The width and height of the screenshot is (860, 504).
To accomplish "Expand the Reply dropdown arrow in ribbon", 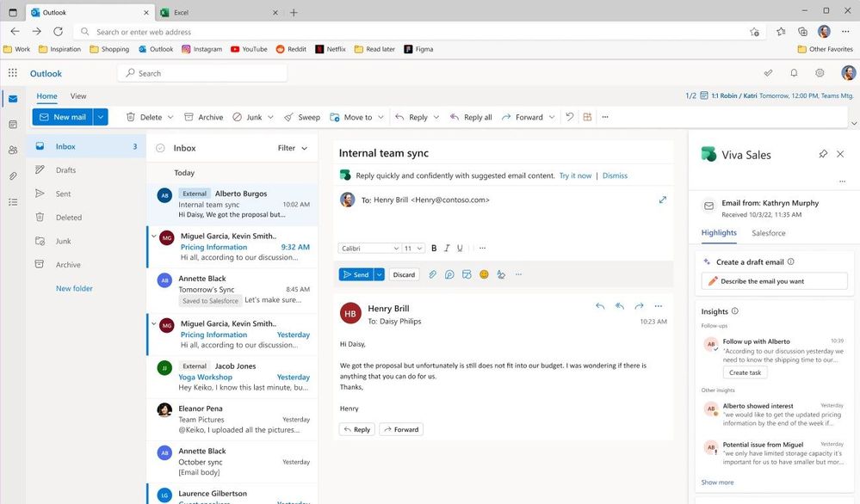I will click(436, 117).
